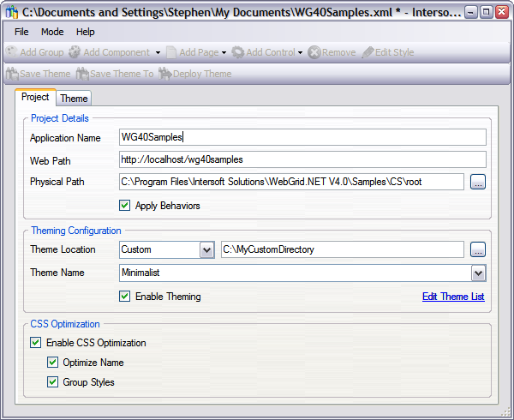Switch to the Theme tab
514x420 pixels.
74,99
